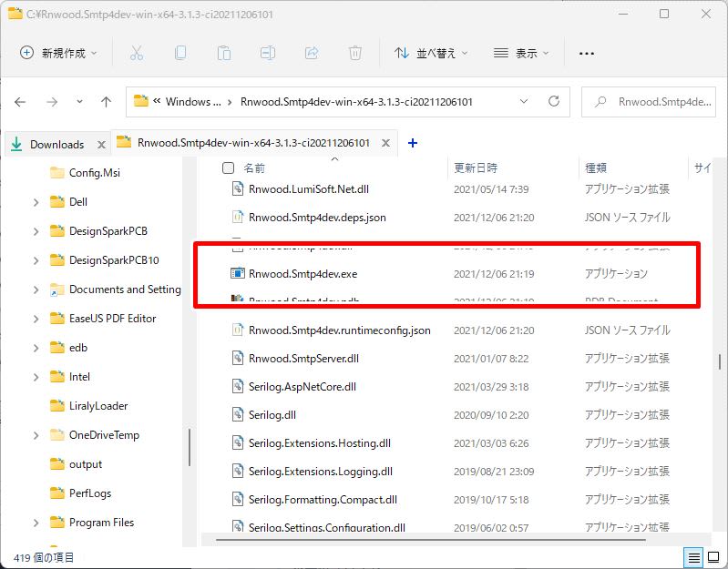Click the Share icon in toolbar
This screenshot has height=569, width=728.
[x=312, y=53]
